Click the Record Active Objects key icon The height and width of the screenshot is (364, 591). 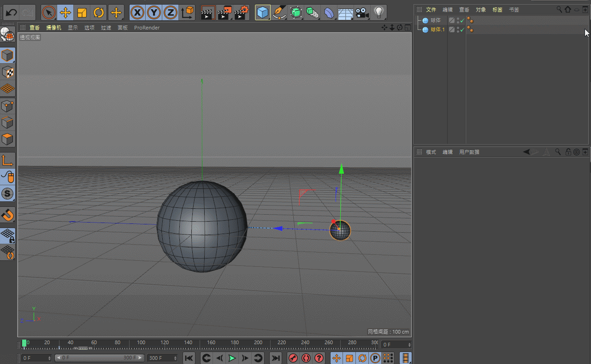point(293,358)
